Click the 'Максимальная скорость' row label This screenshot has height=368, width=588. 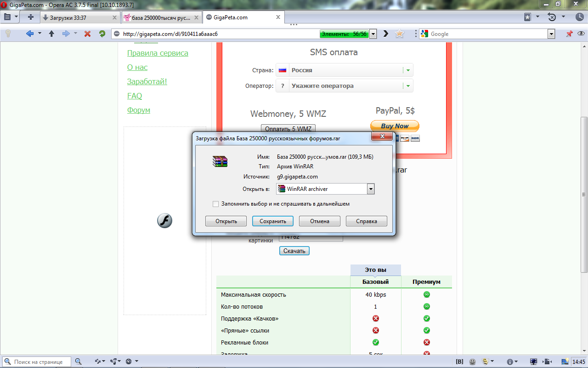click(x=253, y=294)
